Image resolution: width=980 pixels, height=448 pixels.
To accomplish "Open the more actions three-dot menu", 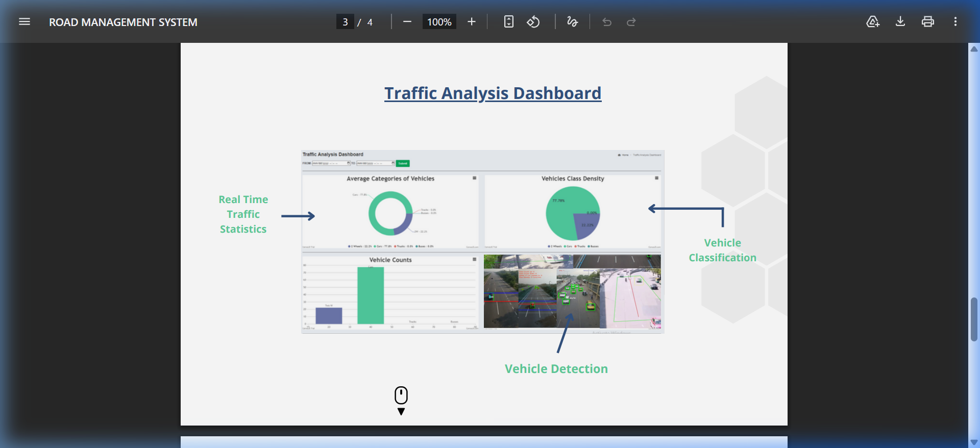I will click(x=955, y=21).
